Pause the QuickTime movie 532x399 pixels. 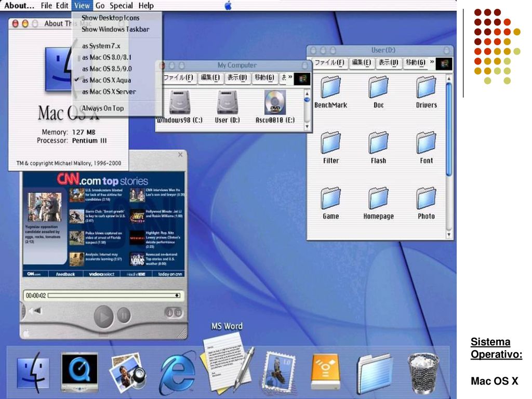[x=124, y=315]
